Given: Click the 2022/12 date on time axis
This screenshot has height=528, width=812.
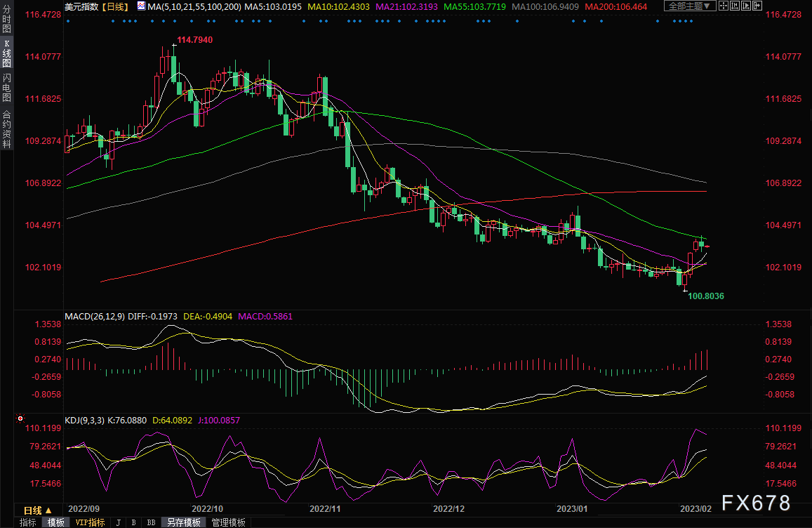Looking at the screenshot, I should [449, 509].
